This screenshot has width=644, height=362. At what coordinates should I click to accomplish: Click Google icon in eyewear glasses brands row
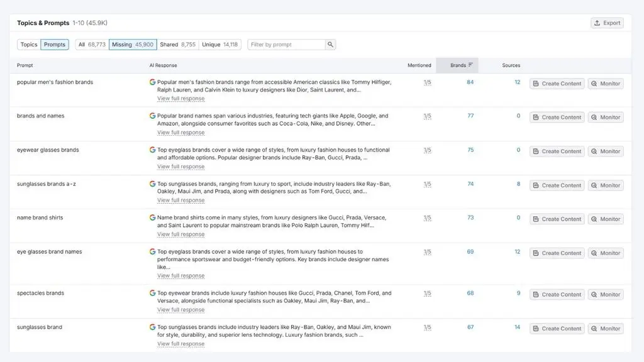click(x=152, y=150)
